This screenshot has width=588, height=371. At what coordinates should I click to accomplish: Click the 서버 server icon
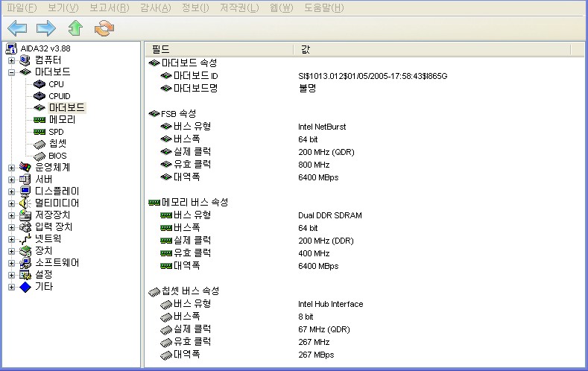pos(25,179)
